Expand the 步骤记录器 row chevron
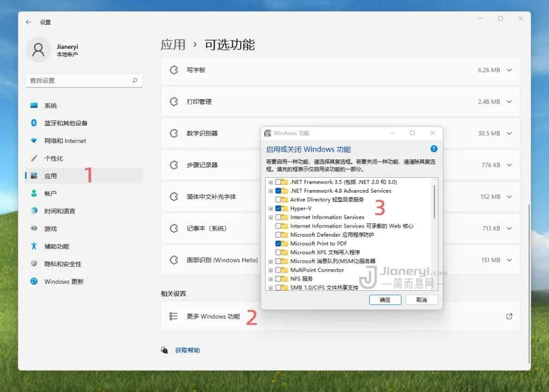The height and width of the screenshot is (392, 549). [509, 165]
